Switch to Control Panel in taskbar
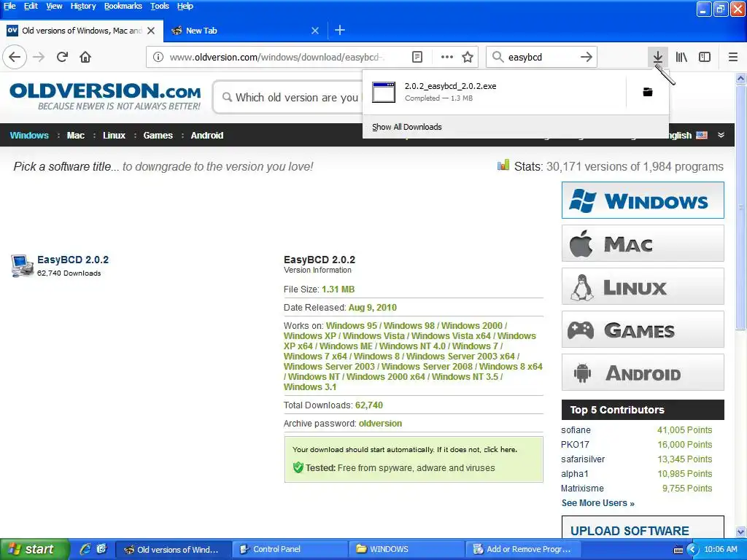The width and height of the screenshot is (747, 560). click(290, 549)
